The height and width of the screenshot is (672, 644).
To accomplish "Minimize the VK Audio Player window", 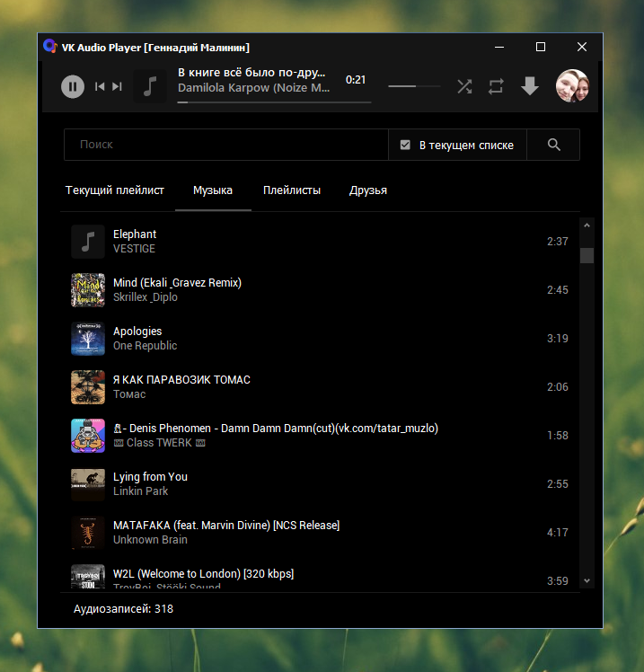I will [x=499, y=47].
